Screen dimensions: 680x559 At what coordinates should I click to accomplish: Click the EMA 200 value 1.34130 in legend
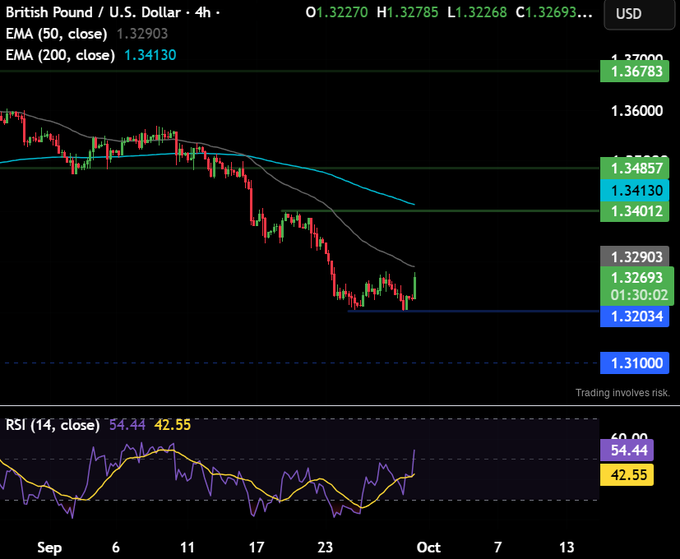150,55
